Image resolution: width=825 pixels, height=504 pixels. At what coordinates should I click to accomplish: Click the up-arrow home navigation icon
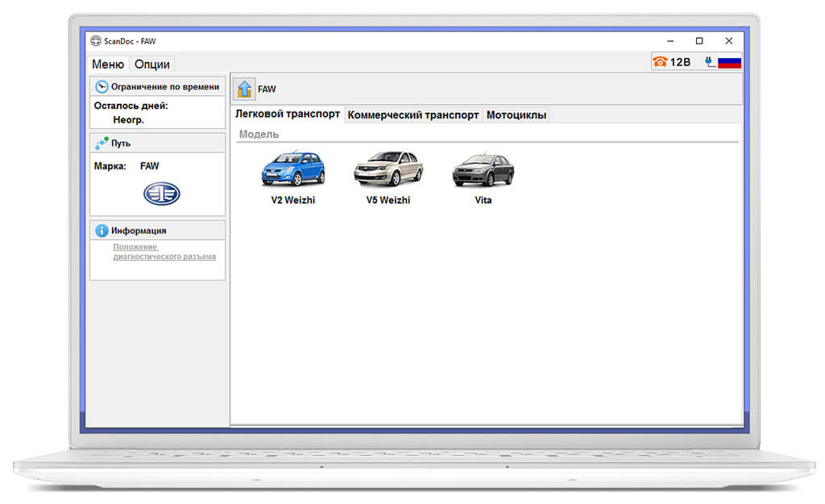244,89
